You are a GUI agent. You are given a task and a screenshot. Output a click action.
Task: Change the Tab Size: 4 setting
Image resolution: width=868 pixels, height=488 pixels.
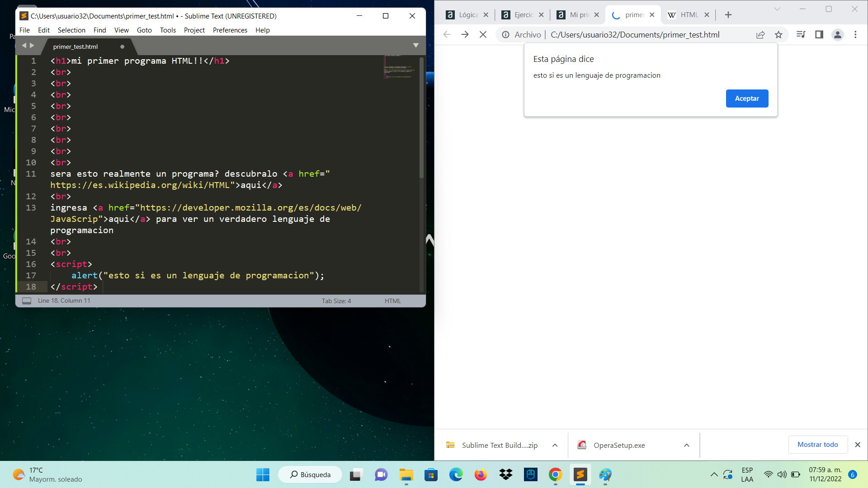[336, 301]
